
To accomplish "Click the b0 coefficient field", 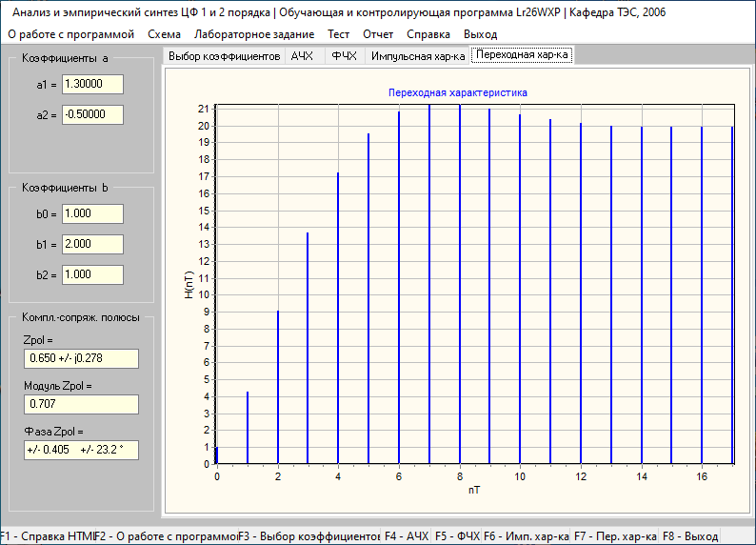I will click(x=92, y=213).
